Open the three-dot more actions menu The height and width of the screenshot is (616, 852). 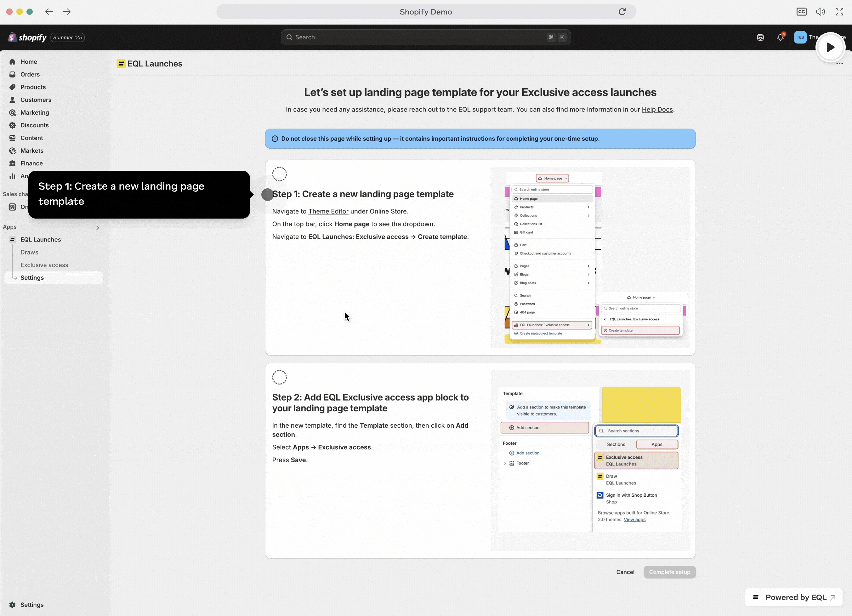840,64
